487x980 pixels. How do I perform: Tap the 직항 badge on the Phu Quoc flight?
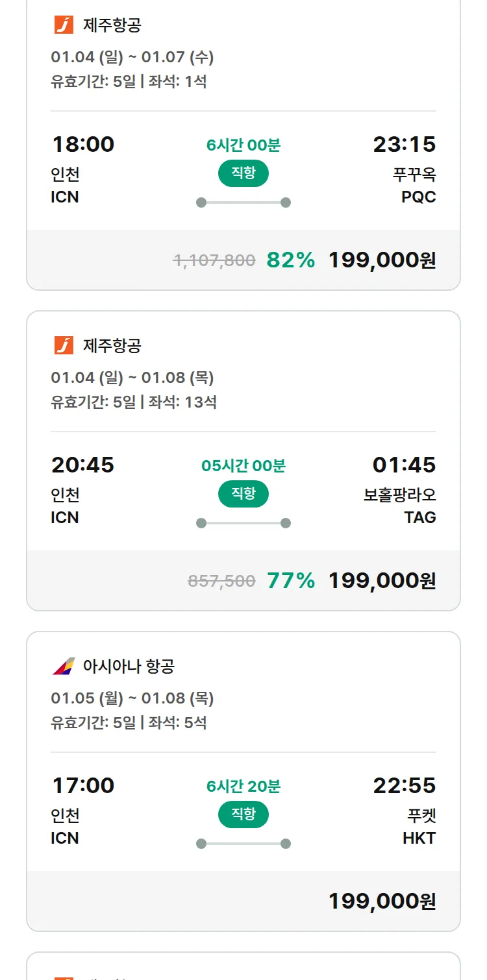(243, 173)
